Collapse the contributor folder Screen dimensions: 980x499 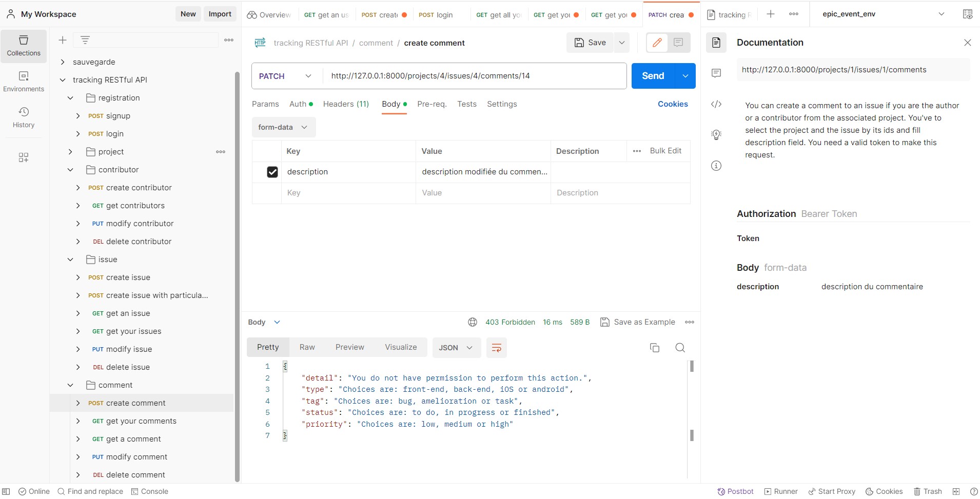70,170
